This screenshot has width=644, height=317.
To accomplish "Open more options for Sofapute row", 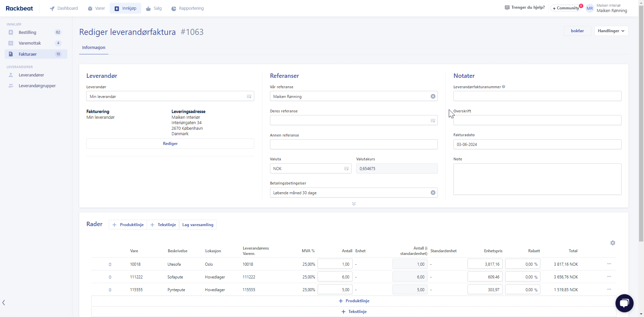I will [x=609, y=276].
